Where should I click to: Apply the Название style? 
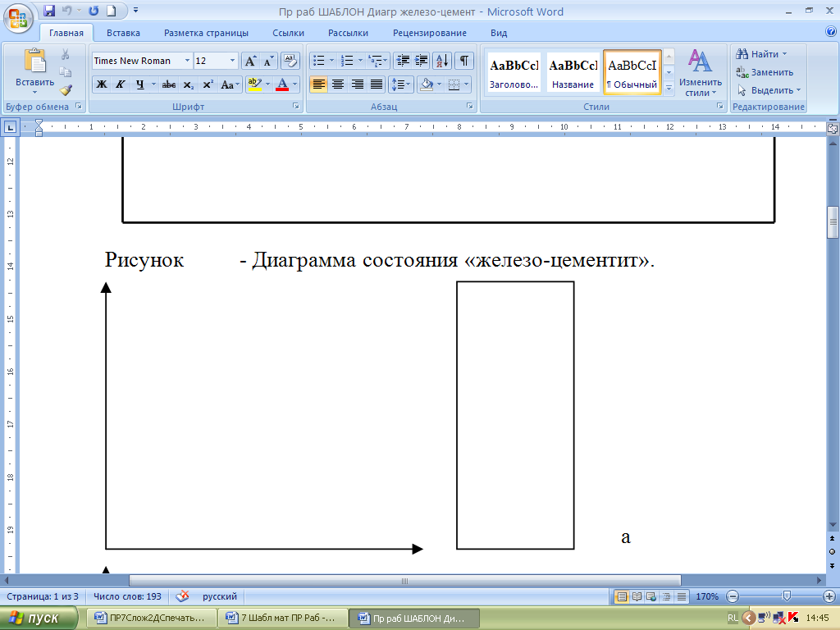(573, 73)
